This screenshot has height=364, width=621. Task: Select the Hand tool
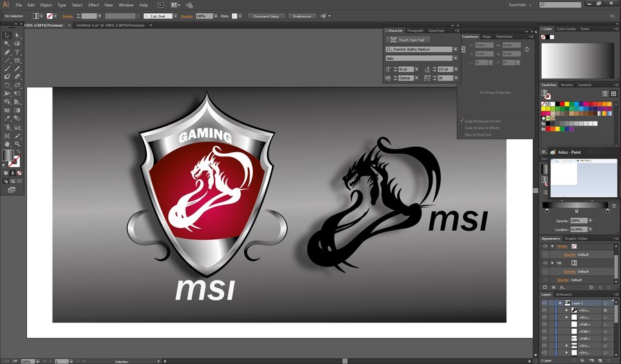pyautogui.click(x=7, y=144)
